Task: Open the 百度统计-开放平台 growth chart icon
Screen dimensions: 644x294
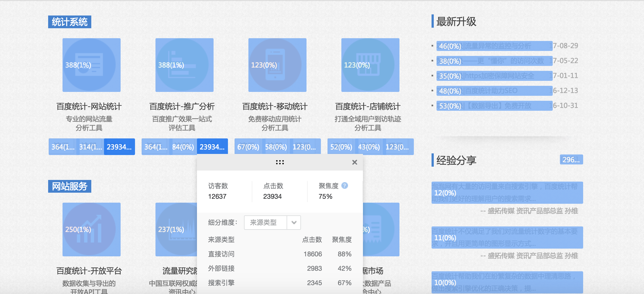Action: click(91, 229)
